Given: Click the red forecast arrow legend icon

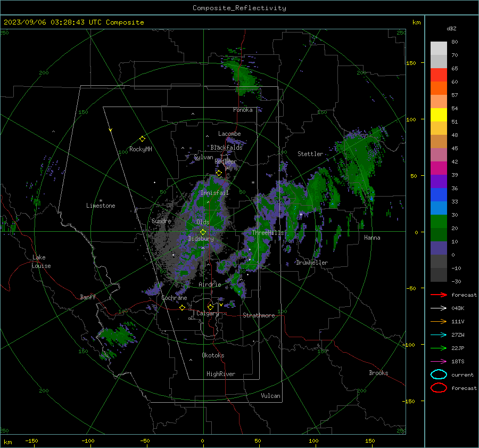Looking at the screenshot, I should (439, 295).
